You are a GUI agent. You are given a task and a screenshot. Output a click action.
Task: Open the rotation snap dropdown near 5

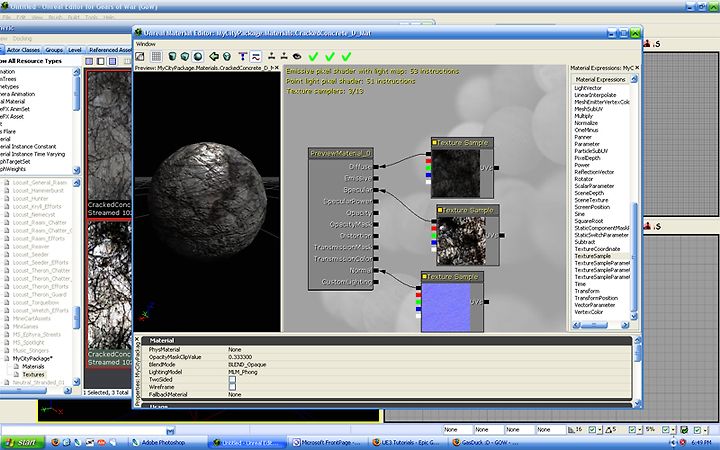640,430
